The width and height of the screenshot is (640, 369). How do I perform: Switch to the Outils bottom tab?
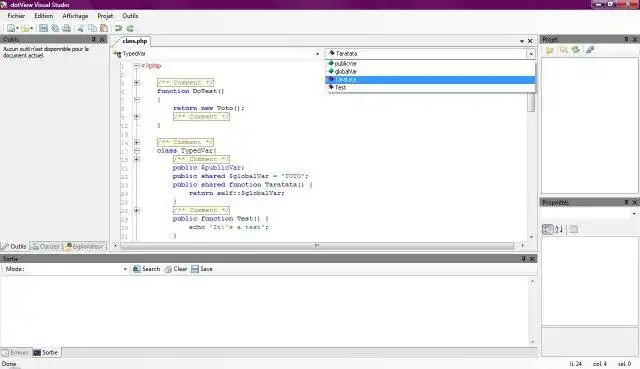(14, 247)
